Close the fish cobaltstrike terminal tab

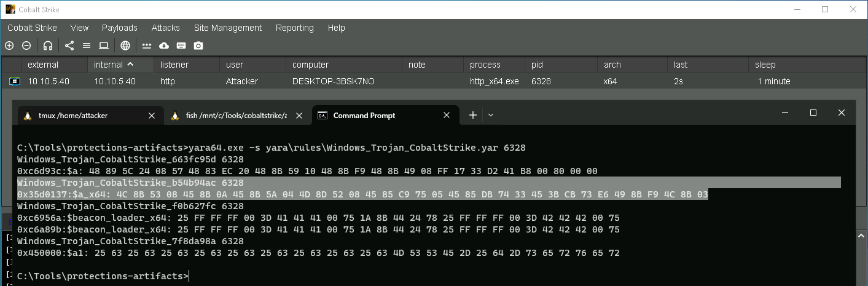tap(299, 116)
